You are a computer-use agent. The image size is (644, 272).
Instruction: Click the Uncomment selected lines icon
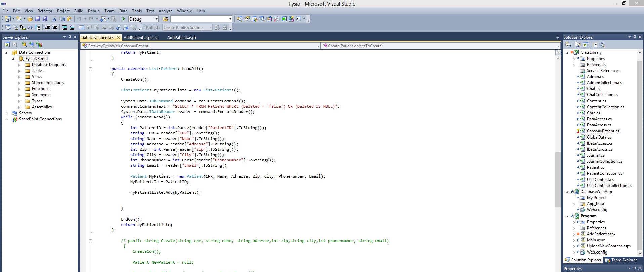pyautogui.click(x=72, y=28)
